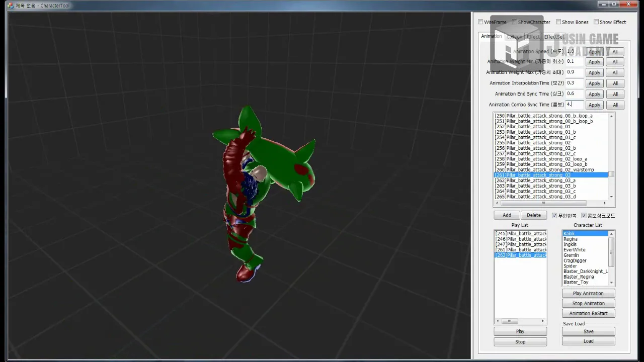Click All for Animation Weight Min
The width and height of the screenshot is (644, 362).
(615, 62)
